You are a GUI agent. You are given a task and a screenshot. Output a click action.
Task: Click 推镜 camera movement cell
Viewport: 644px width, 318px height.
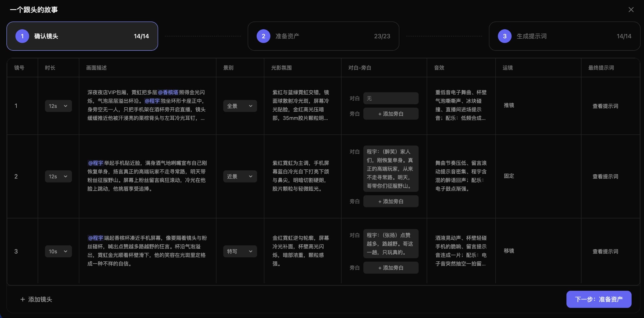[509, 105]
